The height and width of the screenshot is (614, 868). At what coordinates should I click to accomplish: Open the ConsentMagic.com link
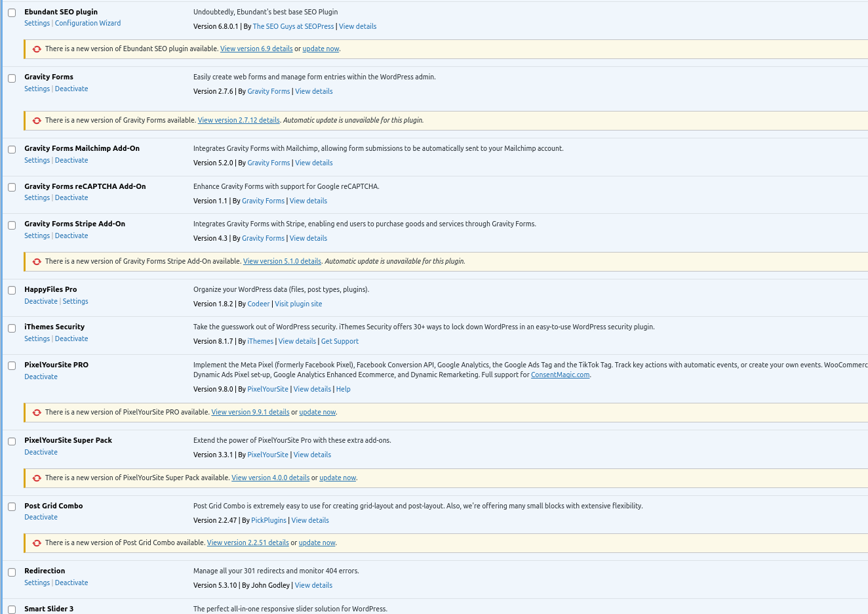(560, 375)
